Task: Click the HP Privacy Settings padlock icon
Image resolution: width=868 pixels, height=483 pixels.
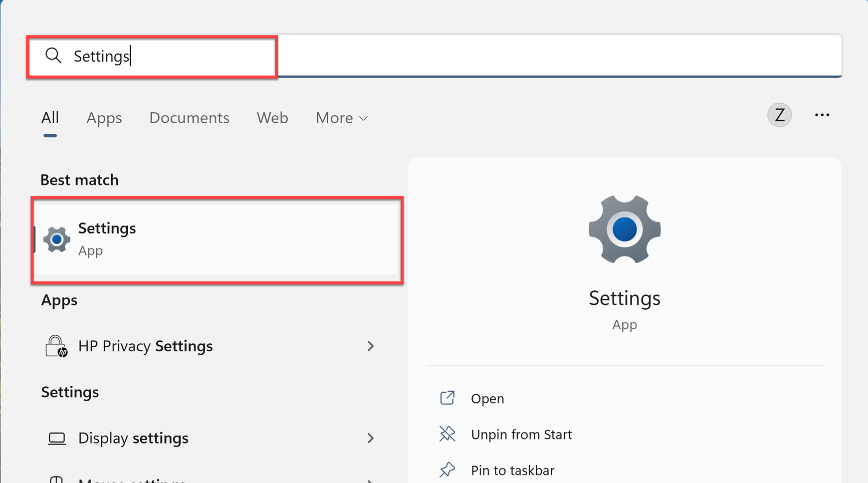Action: 56,346
